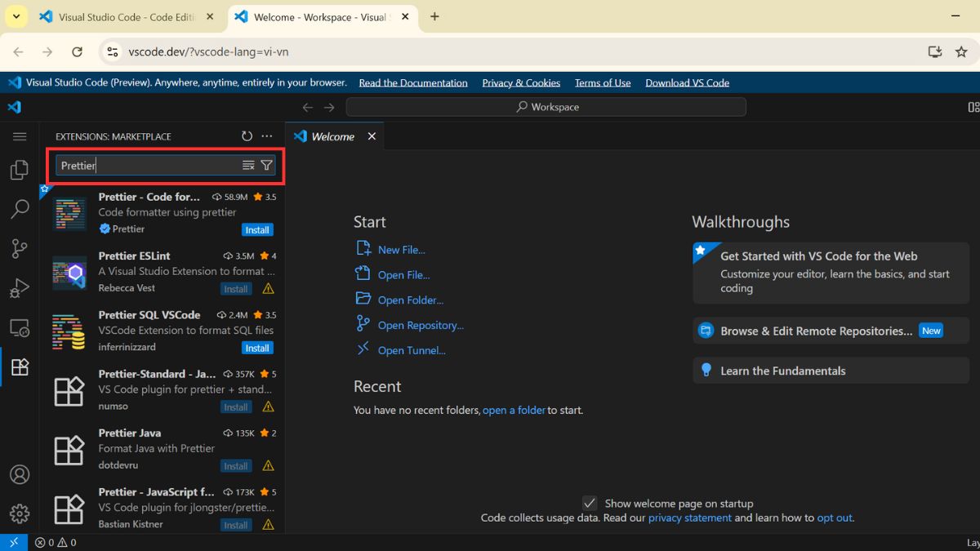
Task: Open the Explorer view in activity bar
Action: (20, 170)
